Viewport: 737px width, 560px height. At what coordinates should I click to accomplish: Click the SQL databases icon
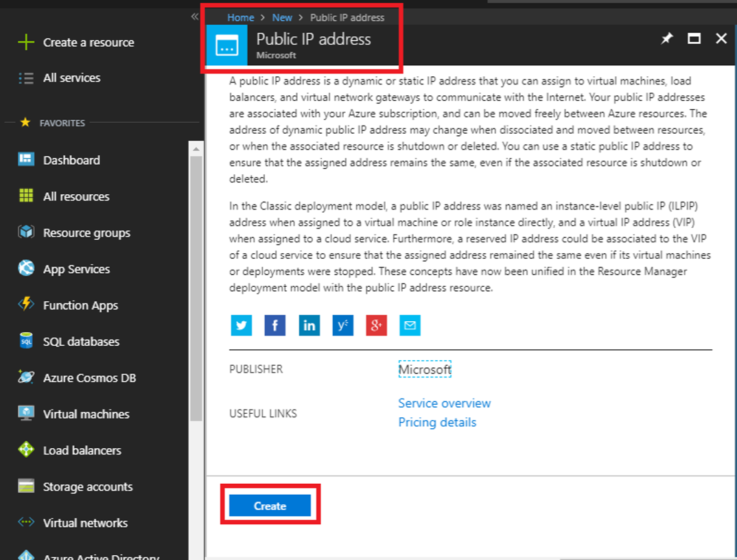26,340
